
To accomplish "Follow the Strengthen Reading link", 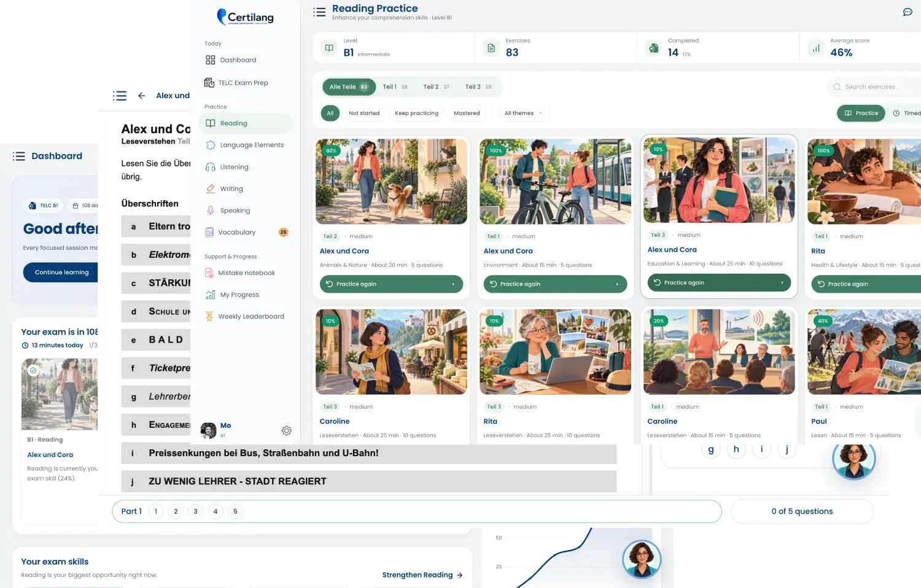I will tap(422, 575).
